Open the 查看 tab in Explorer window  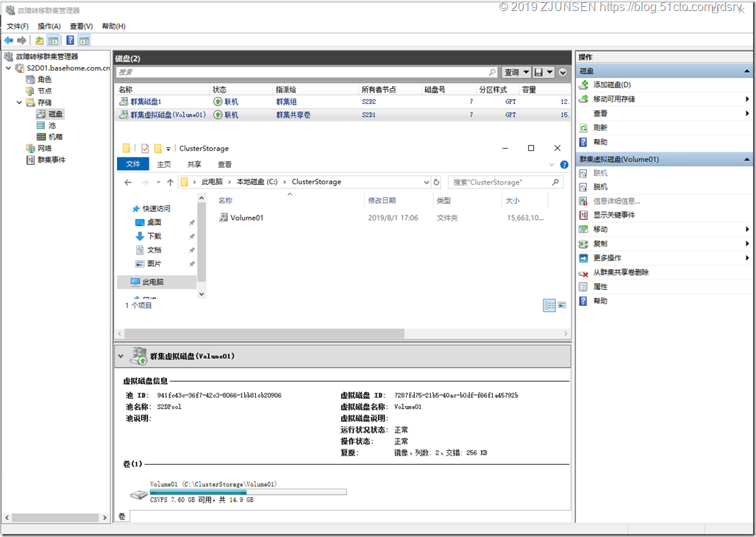[225, 165]
